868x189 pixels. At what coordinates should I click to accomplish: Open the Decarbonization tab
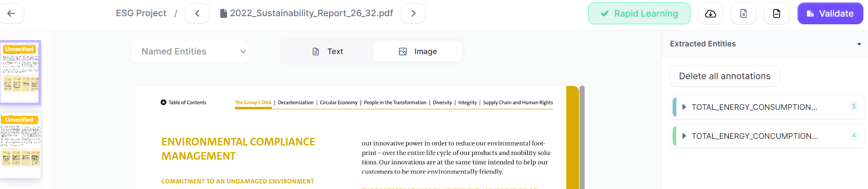(295, 103)
